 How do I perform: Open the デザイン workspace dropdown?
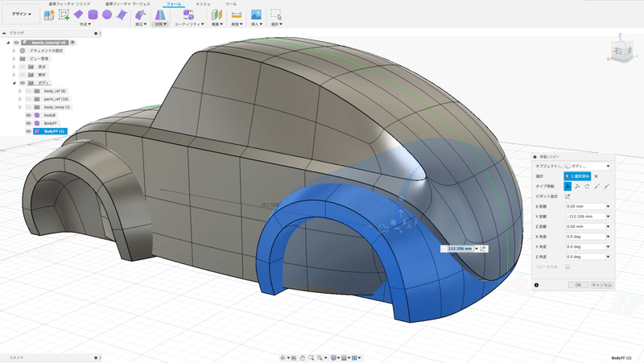click(x=22, y=14)
